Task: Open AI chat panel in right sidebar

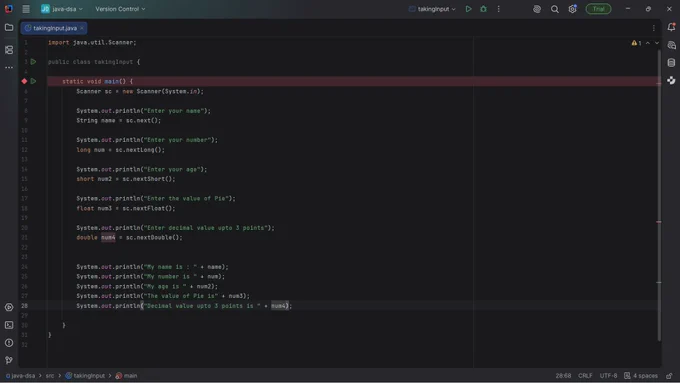Action: [671, 45]
